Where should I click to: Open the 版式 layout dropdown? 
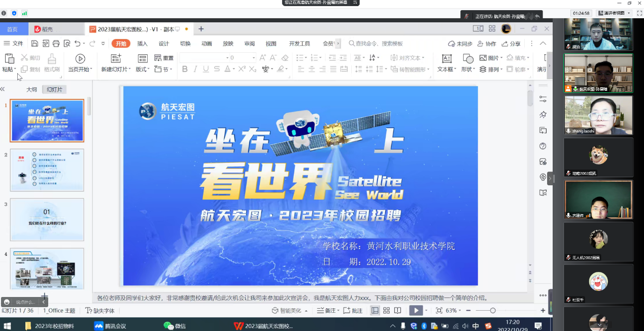(143, 70)
